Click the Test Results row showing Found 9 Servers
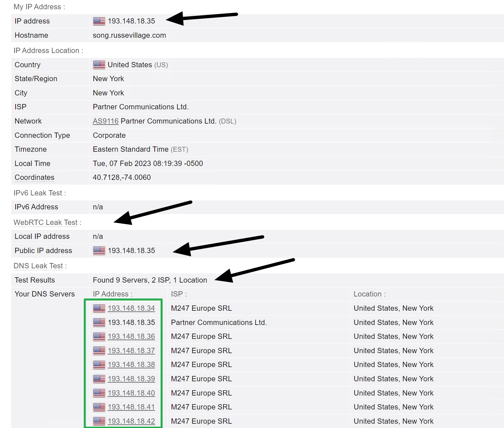The width and height of the screenshot is (504, 428). [x=150, y=280]
